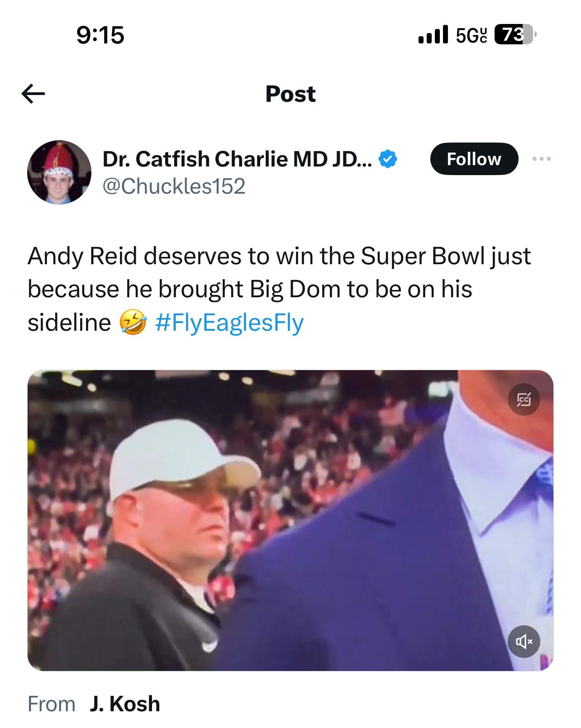Open J. Kosh video source
The height and width of the screenshot is (728, 581).
[125, 704]
